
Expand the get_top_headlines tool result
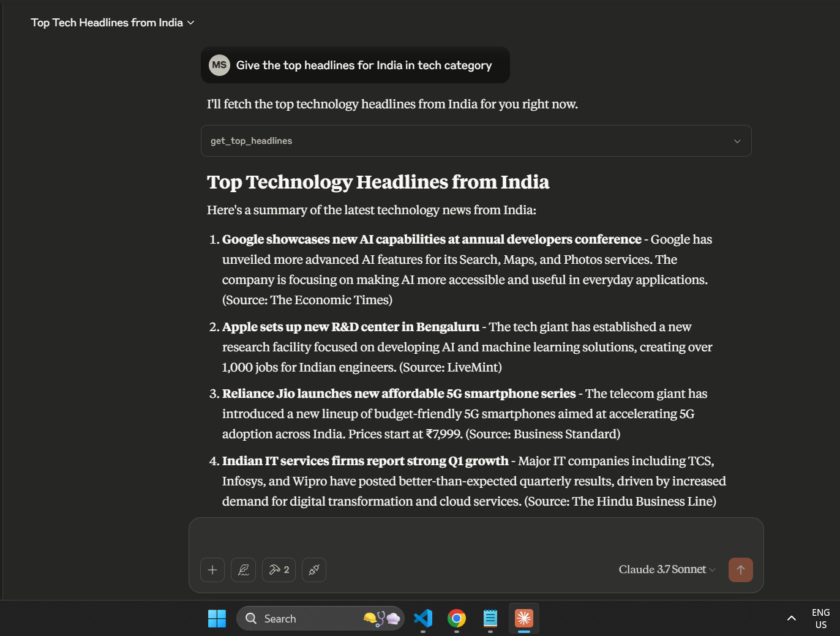[476, 141]
